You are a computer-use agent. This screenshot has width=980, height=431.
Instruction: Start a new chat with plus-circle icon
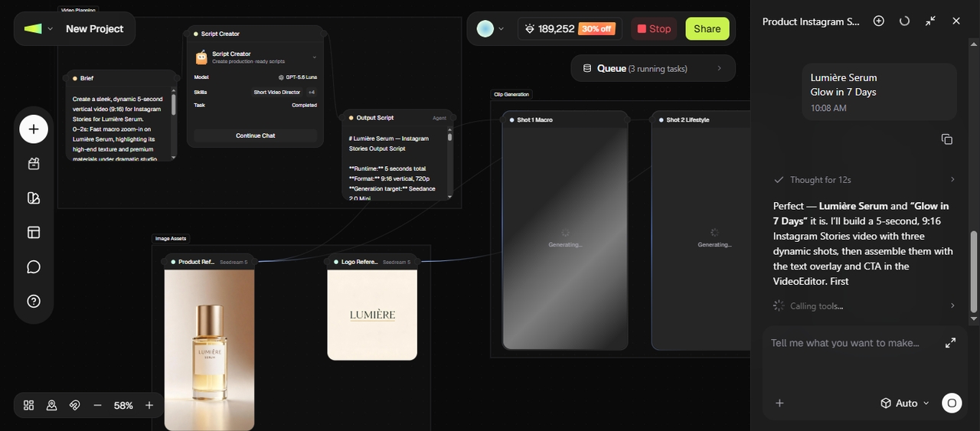click(879, 21)
